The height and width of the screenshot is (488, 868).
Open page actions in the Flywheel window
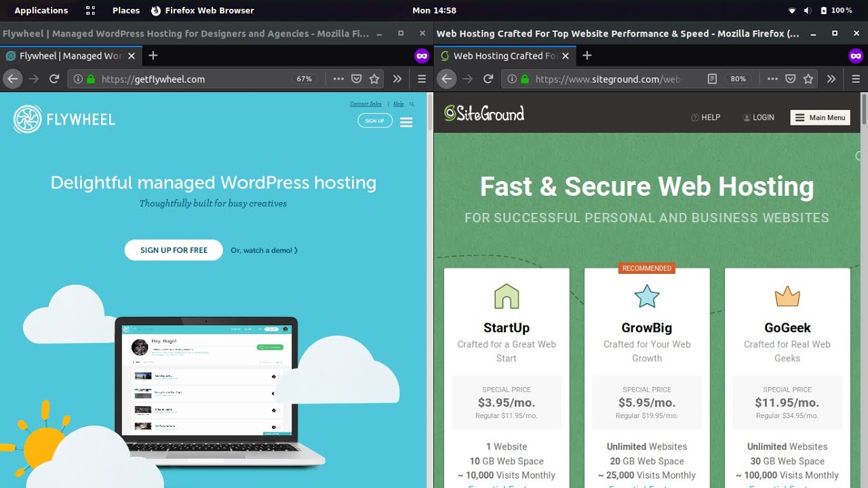(338, 79)
